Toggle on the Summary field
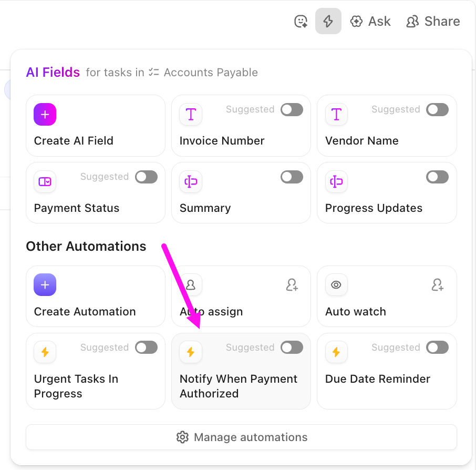The width and height of the screenshot is (476, 470). click(x=292, y=177)
